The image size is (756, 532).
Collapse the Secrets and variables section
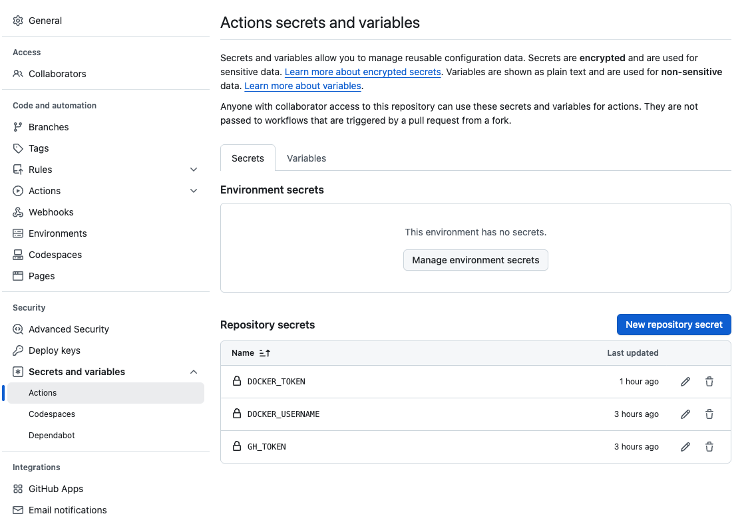point(194,372)
